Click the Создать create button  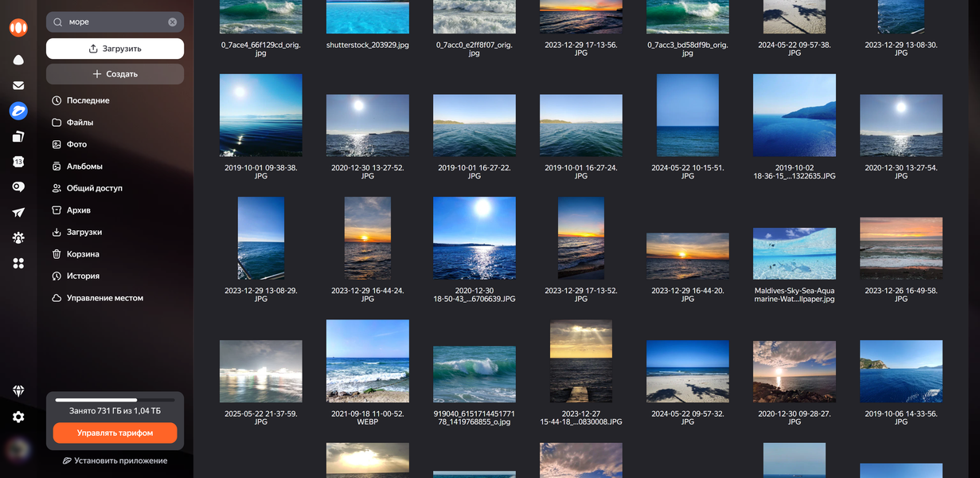pyautogui.click(x=115, y=74)
